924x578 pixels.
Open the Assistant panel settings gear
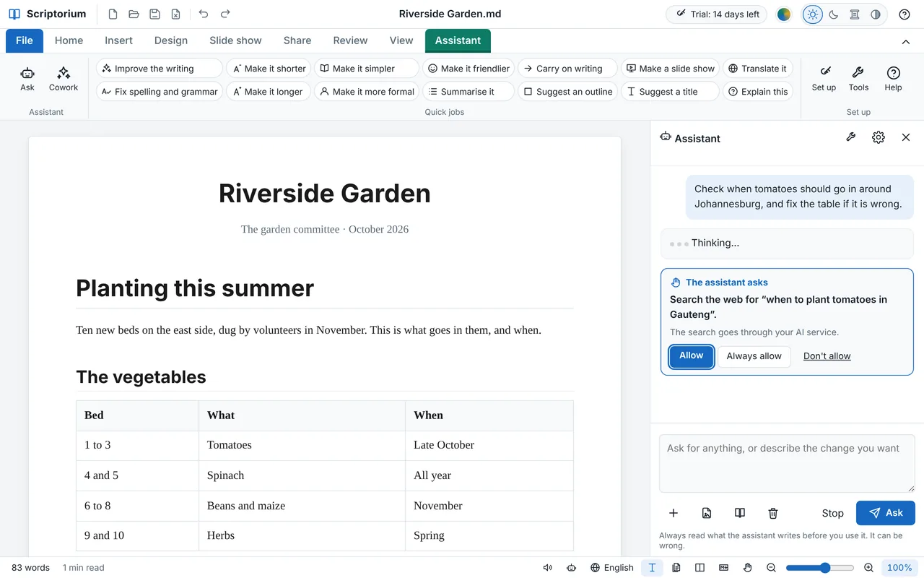coord(879,137)
